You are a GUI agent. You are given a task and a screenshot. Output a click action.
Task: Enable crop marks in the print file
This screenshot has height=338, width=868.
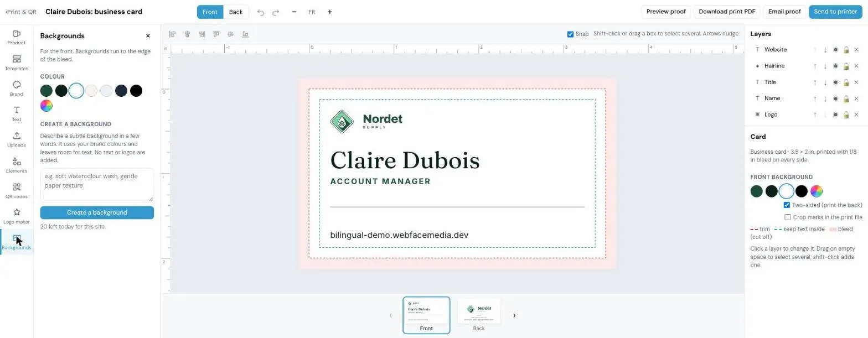pos(788,217)
